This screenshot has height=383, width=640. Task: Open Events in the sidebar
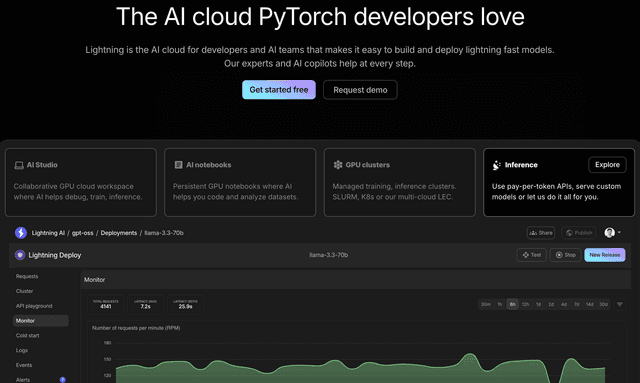[24, 365]
